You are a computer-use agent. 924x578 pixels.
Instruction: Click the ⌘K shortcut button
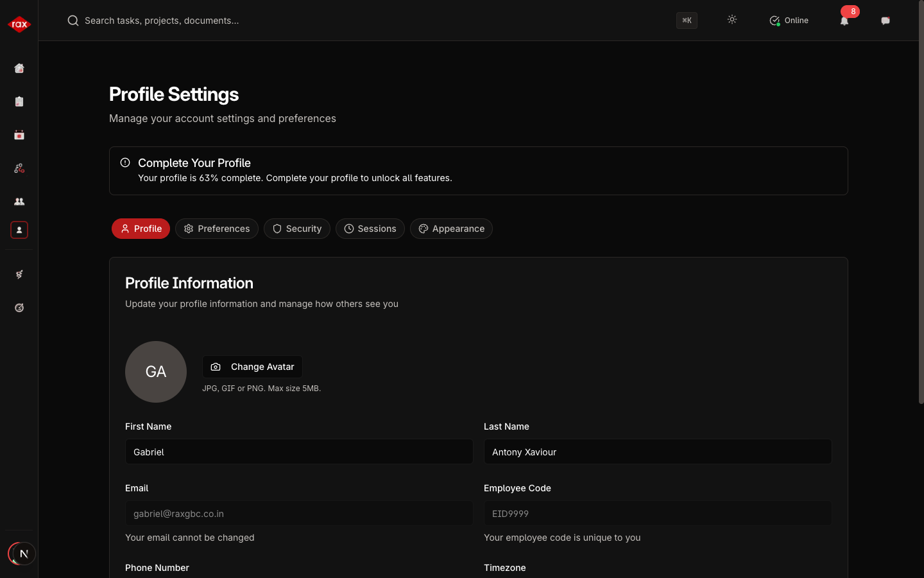coord(687,21)
